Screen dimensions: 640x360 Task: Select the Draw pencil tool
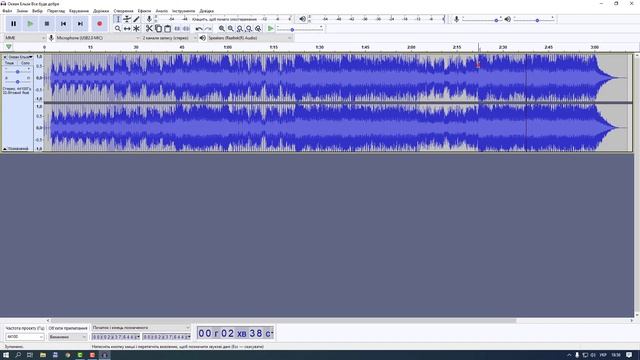[136, 19]
